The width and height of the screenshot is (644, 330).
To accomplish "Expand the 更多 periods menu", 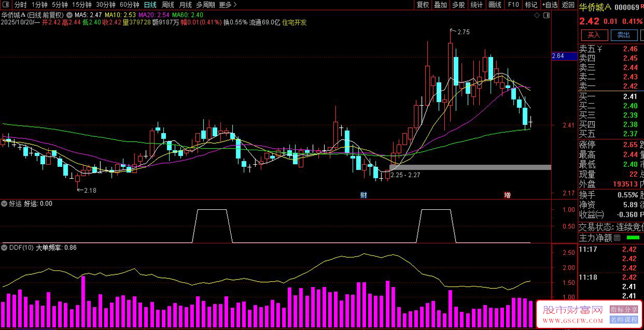I will click(x=228, y=5).
